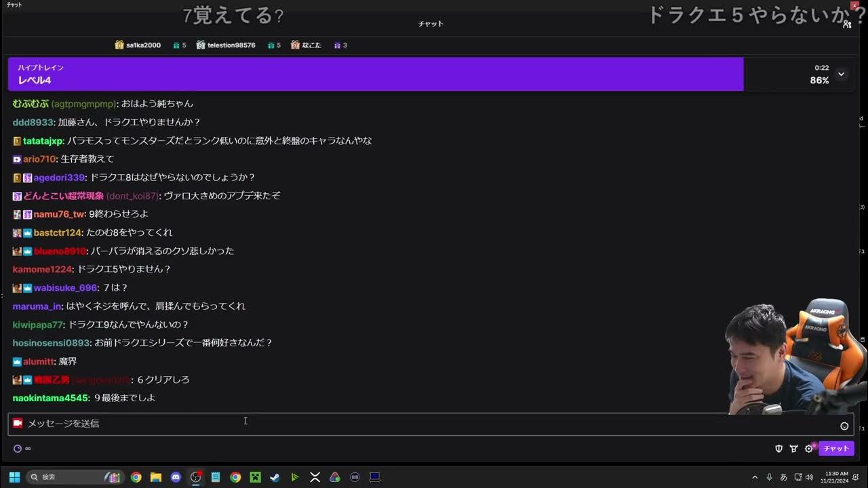This screenshot has height=488, width=868.
Task: Click username むぶむぶ in chat
Action: point(31,104)
